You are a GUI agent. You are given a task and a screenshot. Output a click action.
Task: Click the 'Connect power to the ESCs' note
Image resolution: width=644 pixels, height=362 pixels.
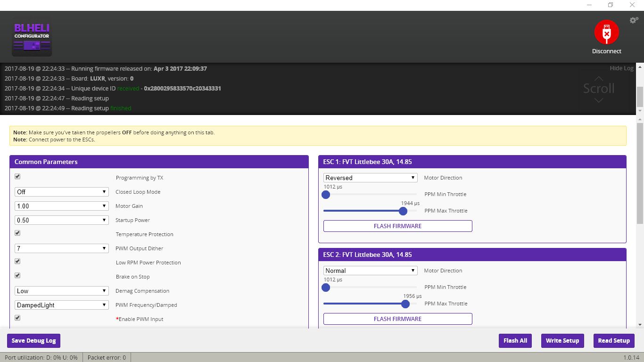click(x=54, y=140)
